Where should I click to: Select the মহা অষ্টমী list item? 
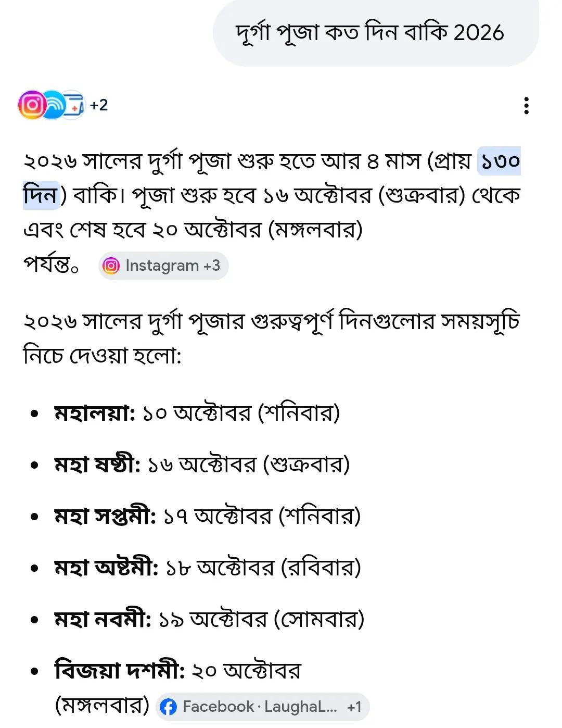click(208, 568)
